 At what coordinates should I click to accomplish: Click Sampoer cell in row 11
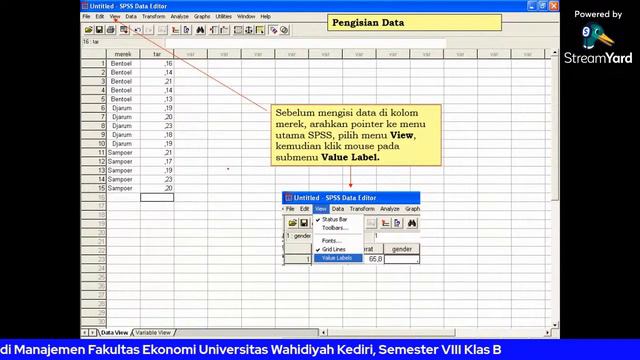click(x=123, y=153)
